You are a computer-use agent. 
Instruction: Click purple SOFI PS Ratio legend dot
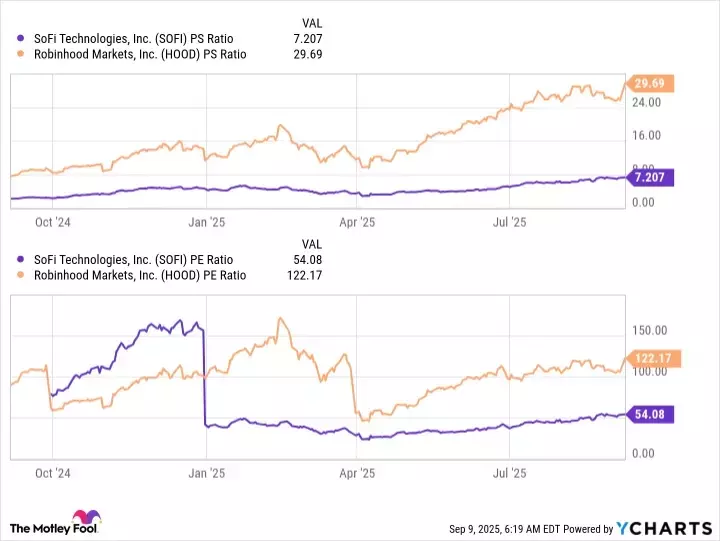pos(23,38)
